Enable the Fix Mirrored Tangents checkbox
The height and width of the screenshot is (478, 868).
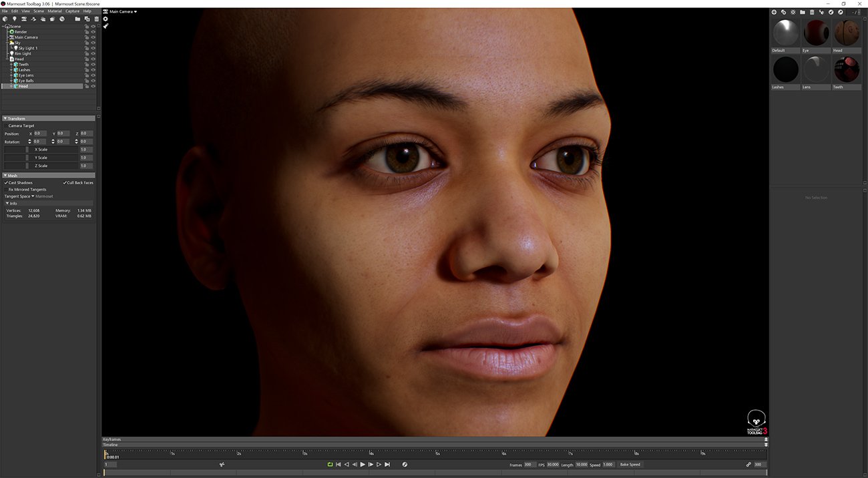tap(5, 190)
